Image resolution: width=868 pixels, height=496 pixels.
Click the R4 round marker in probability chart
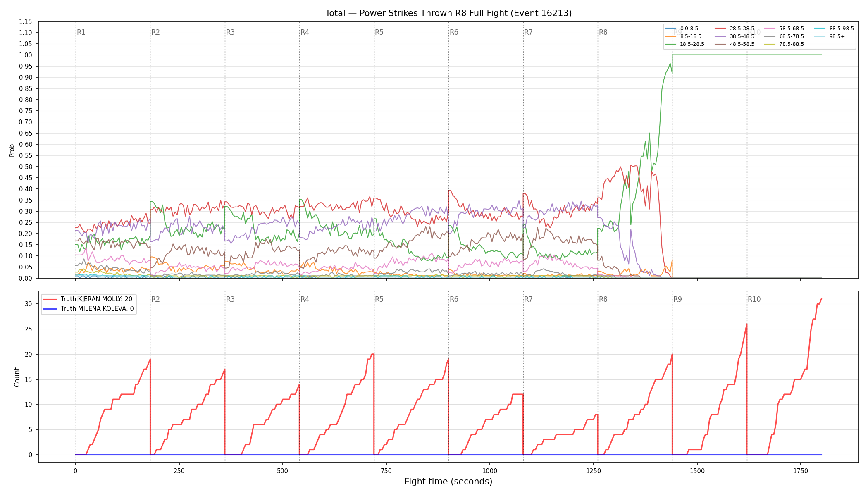coord(305,32)
